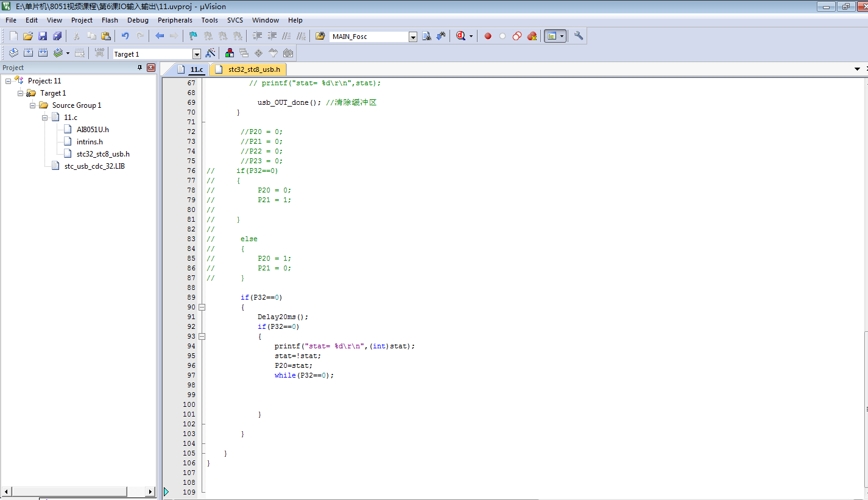
Task: Click line number 94 in margin
Action: pyautogui.click(x=191, y=346)
